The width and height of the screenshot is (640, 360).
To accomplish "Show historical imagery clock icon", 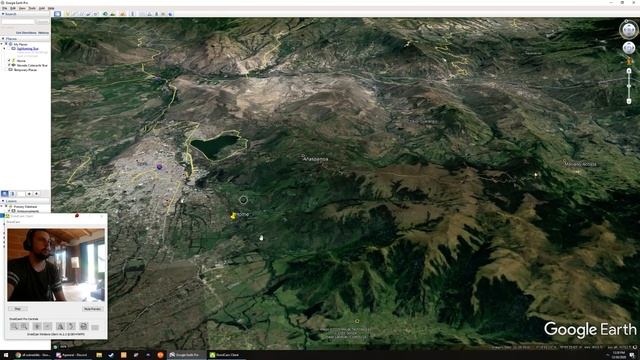I will click(105, 14).
